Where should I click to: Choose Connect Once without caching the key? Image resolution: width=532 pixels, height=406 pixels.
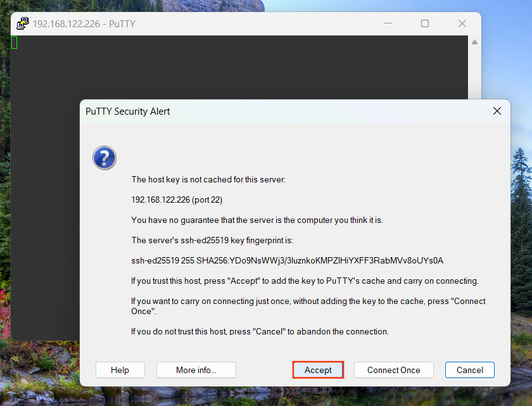(x=393, y=370)
